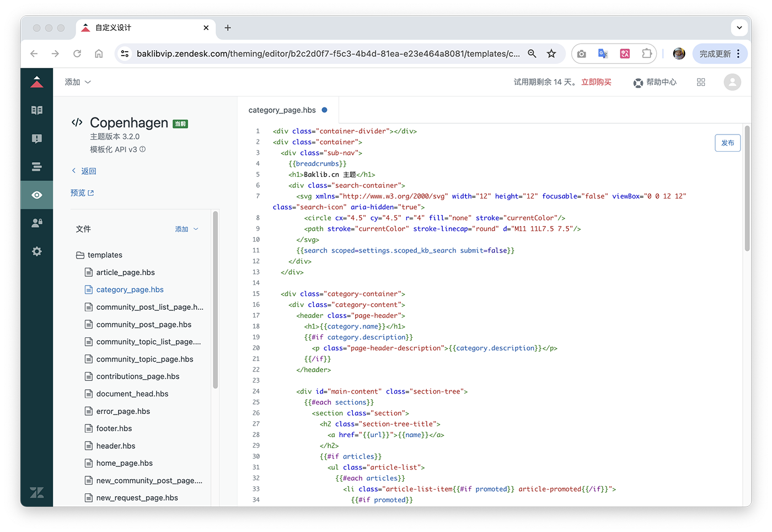Image resolution: width=772 pixels, height=532 pixels.
Task: Click the Chrome profile avatar
Action: (679, 53)
